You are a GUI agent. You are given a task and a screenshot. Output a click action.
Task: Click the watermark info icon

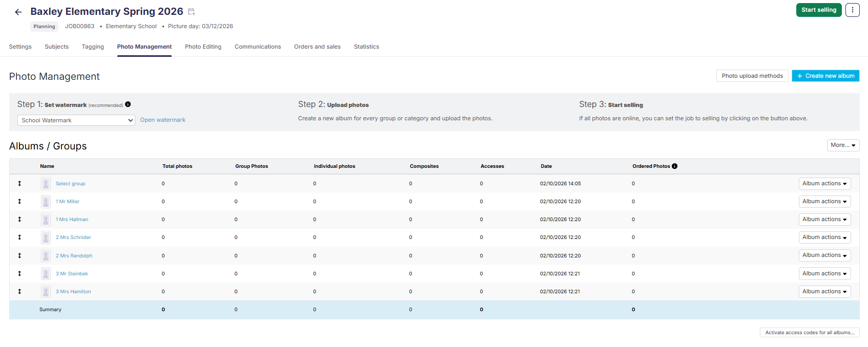click(x=128, y=104)
